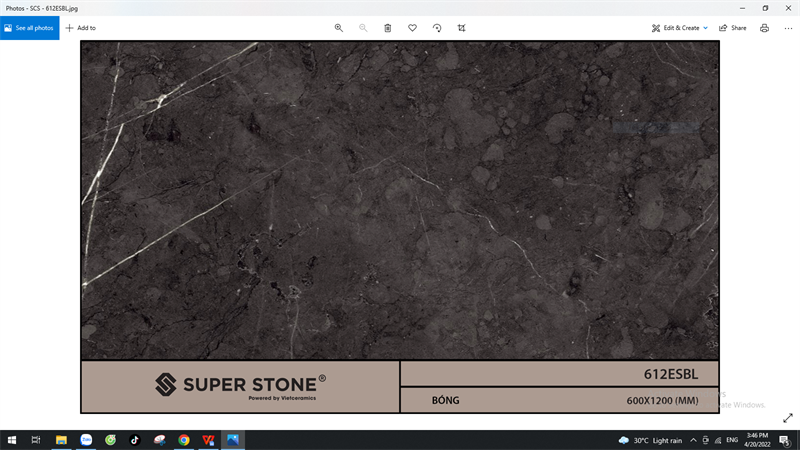Open the Add to menu
This screenshot has width=800, height=450.
[x=81, y=28]
